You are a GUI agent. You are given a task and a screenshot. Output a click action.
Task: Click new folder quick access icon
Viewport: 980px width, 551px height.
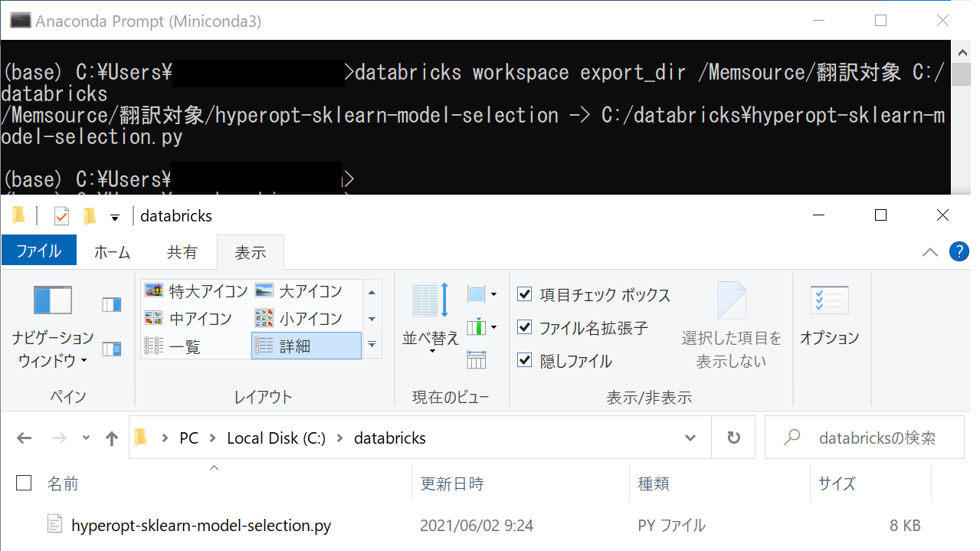[90, 216]
